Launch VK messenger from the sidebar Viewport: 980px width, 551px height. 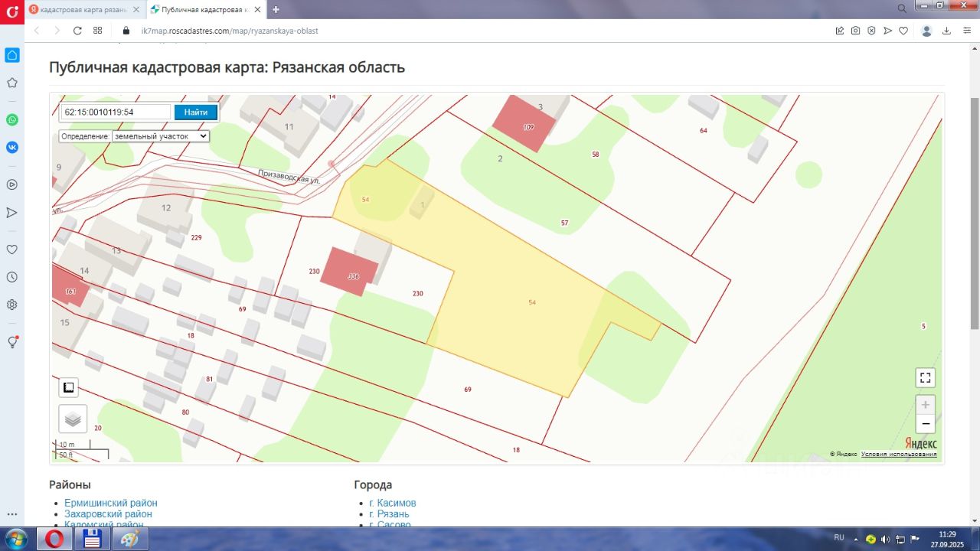12,147
